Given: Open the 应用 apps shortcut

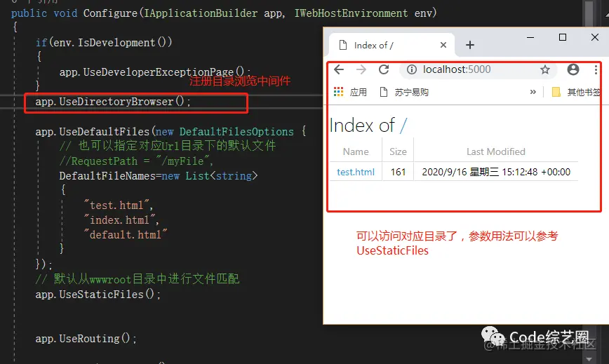Looking at the screenshot, I should [x=350, y=92].
